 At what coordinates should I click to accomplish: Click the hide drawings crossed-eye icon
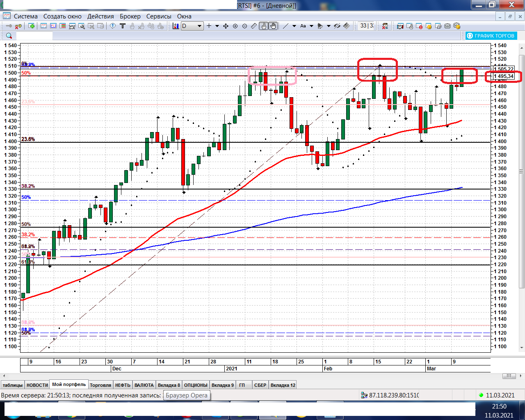click(x=337, y=26)
